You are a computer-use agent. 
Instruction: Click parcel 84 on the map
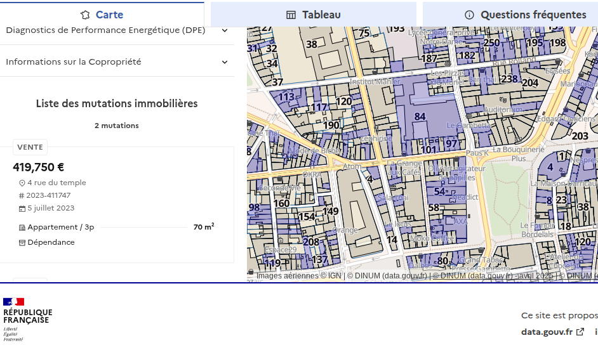click(420, 117)
